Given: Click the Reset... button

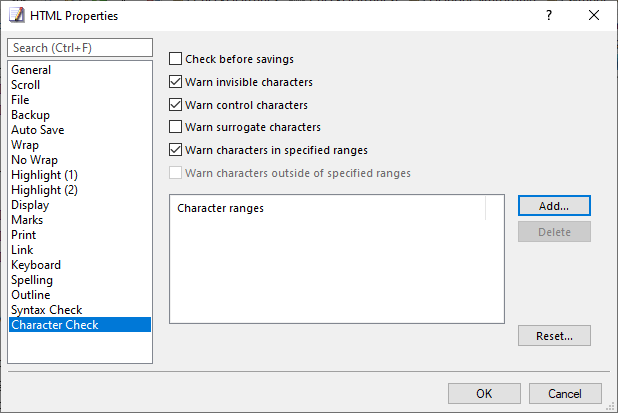Looking at the screenshot, I should 554,336.
